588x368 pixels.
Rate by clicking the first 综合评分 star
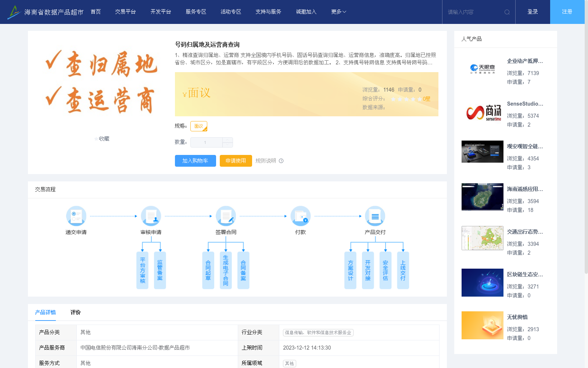coord(393,99)
